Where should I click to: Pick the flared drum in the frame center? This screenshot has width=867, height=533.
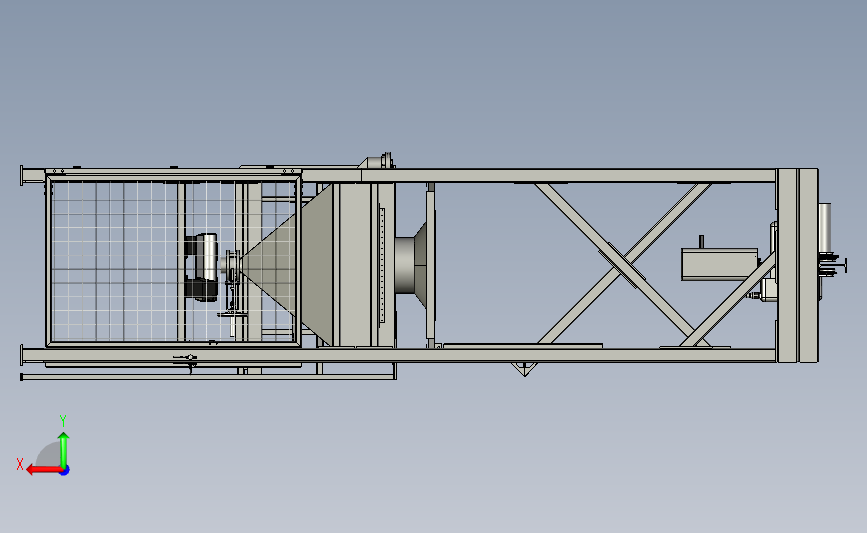coord(411,264)
